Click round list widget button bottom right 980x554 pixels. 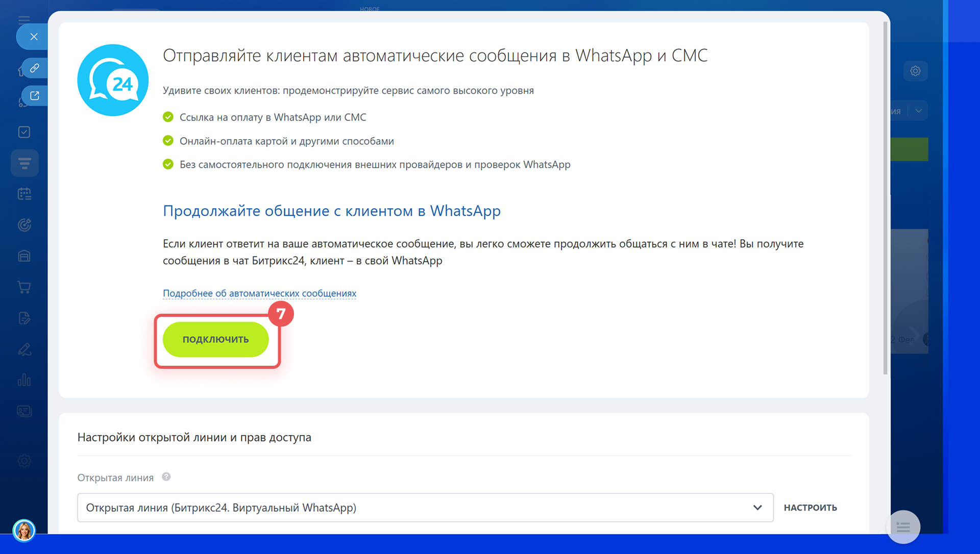(x=903, y=527)
